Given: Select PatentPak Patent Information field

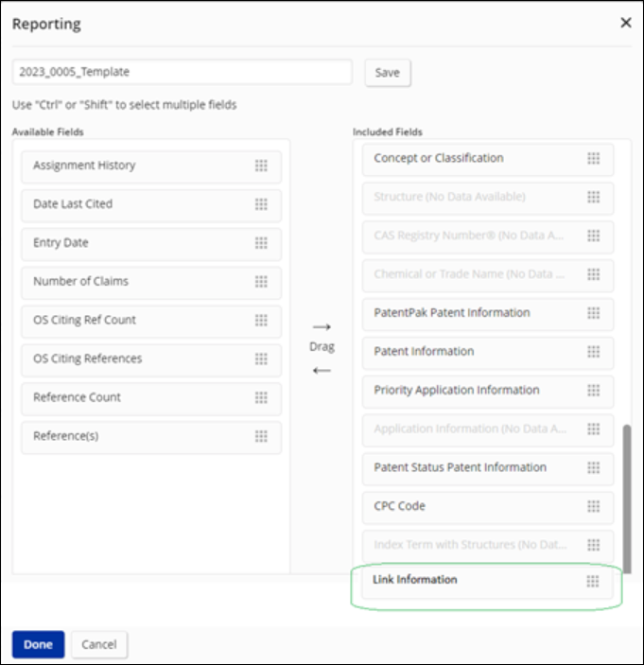Looking at the screenshot, I should click(473, 313).
